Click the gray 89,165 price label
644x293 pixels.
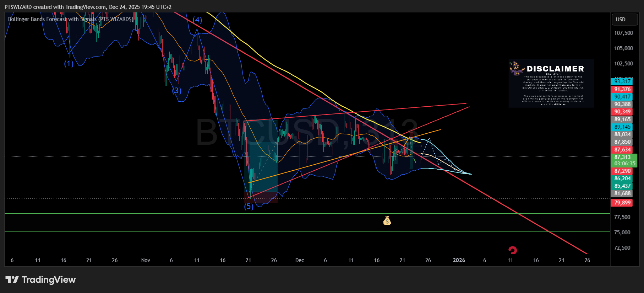pyautogui.click(x=622, y=119)
